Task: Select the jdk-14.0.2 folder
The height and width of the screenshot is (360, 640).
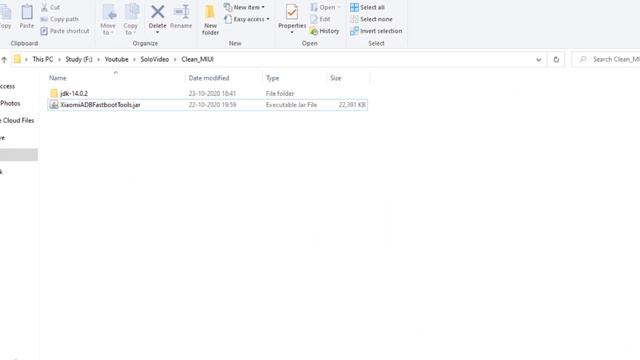Action: [x=74, y=93]
